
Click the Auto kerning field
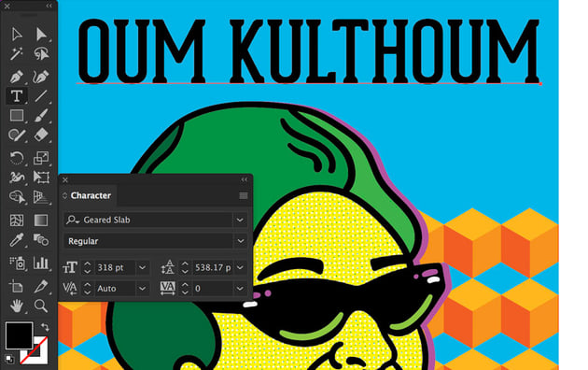[115, 289]
